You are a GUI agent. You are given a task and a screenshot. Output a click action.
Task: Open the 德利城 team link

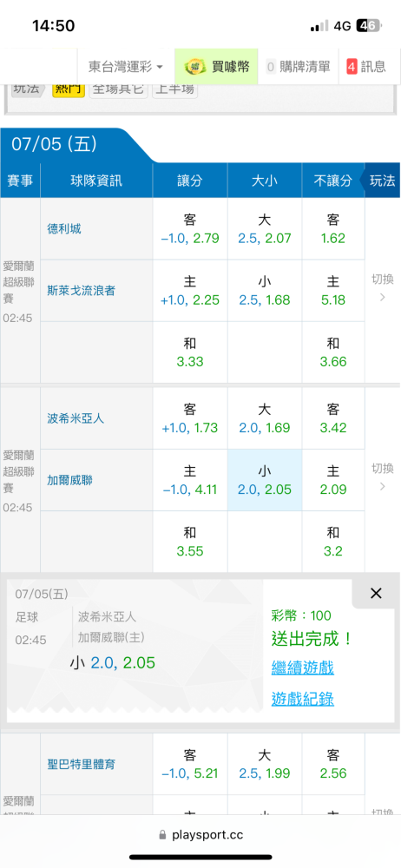tap(64, 228)
